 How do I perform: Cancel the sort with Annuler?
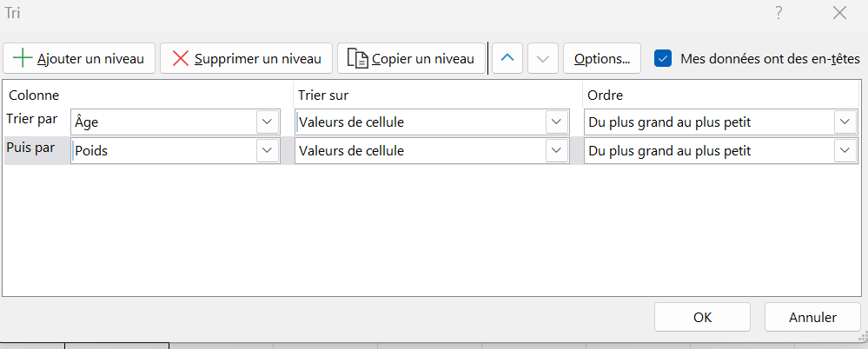[812, 318]
